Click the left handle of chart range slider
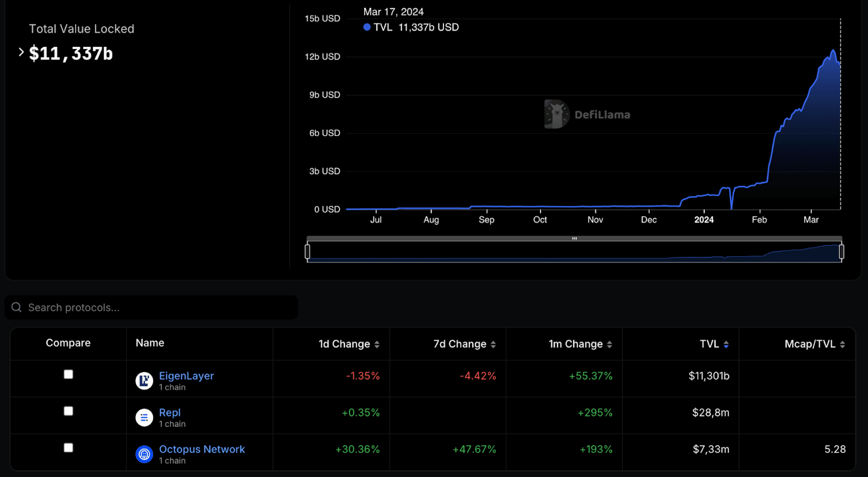This screenshot has width=868, height=477. (x=307, y=251)
